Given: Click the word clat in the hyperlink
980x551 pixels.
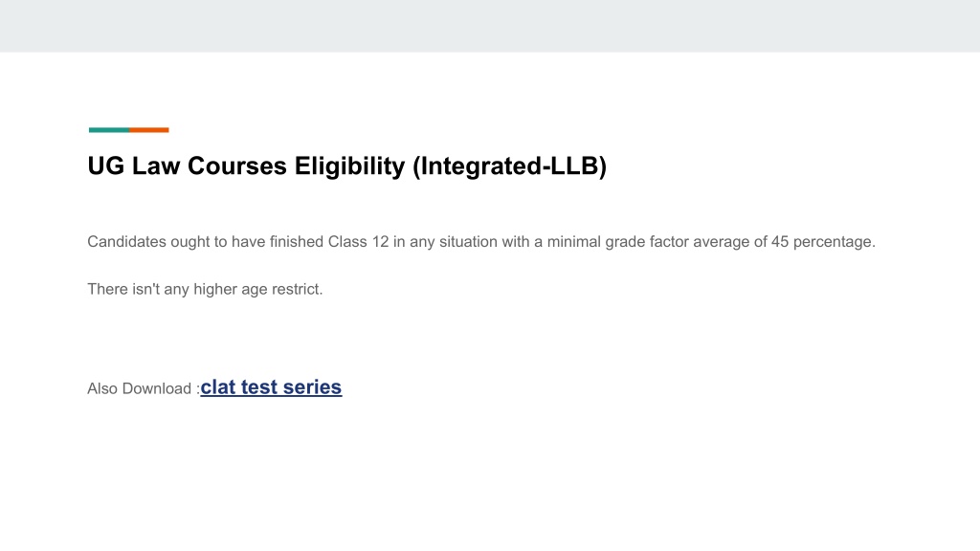Looking at the screenshot, I should [217, 387].
